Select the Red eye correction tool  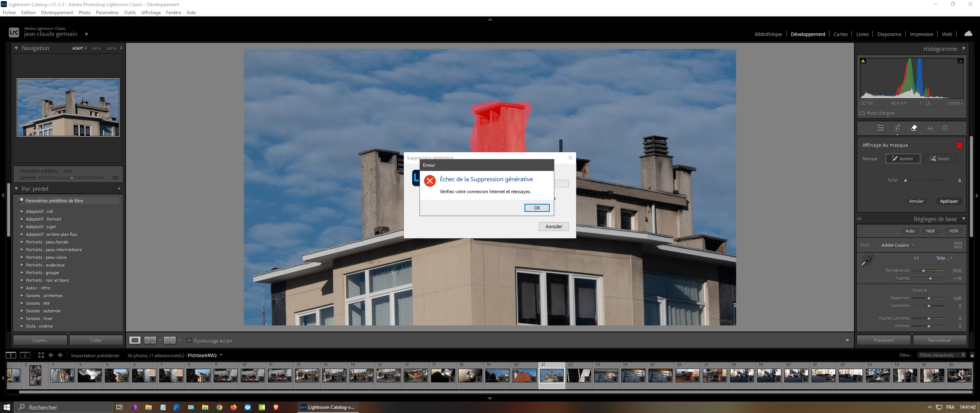[930, 128]
